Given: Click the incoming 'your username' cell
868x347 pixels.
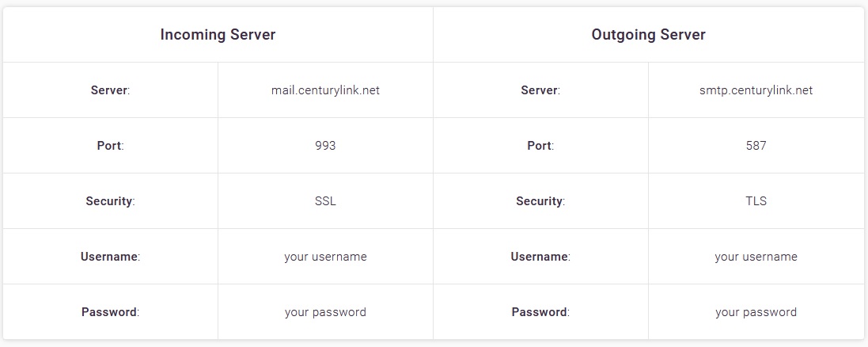Looking at the screenshot, I should tap(325, 257).
